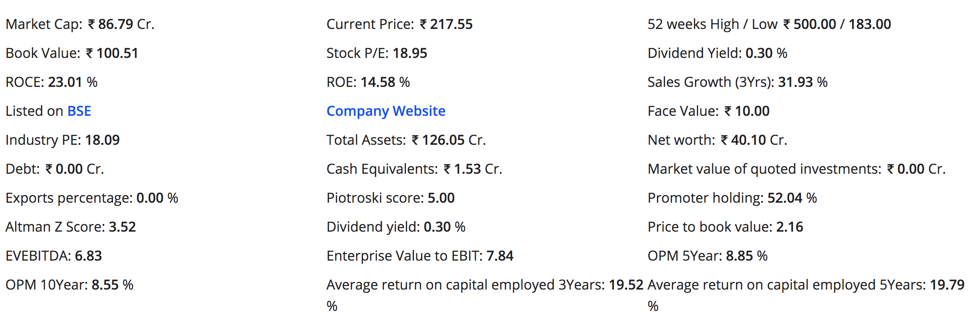980x317 pixels.
Task: Select the Piotroski score value 5.00
Action: [441, 198]
